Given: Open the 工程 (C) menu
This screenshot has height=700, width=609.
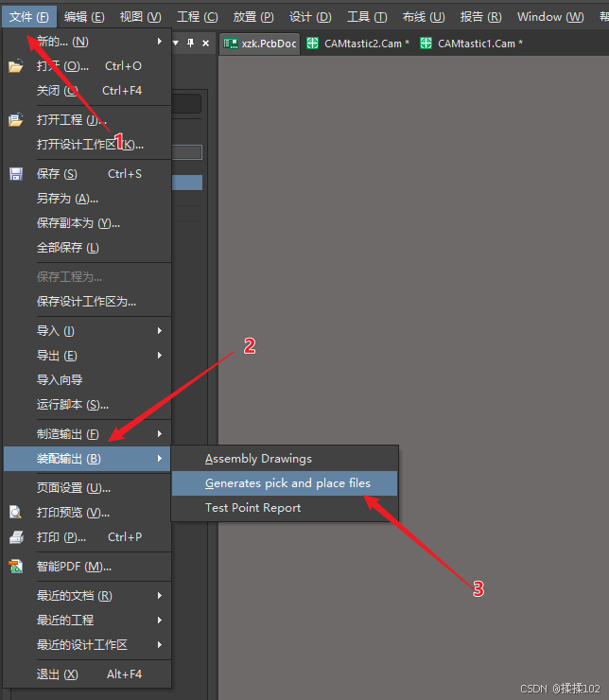Looking at the screenshot, I should (198, 17).
